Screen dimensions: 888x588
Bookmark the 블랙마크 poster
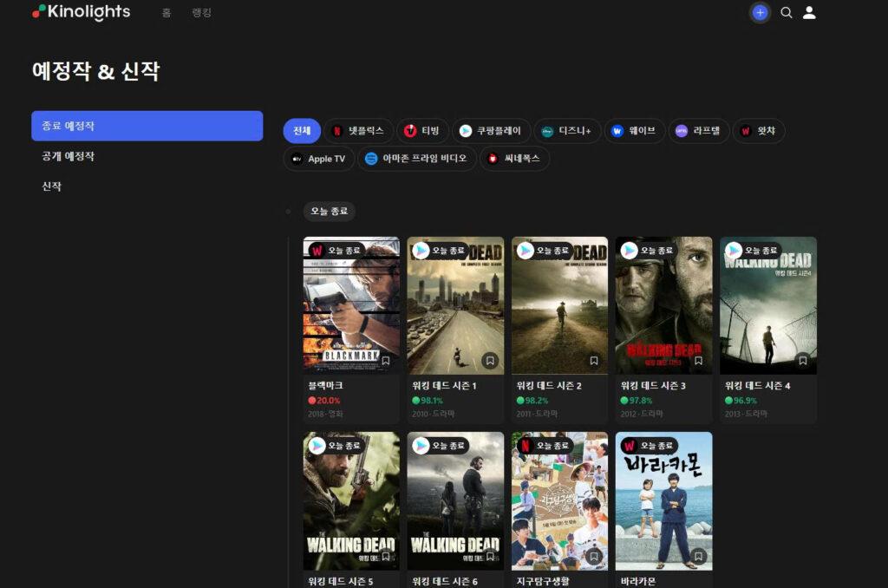tap(386, 360)
